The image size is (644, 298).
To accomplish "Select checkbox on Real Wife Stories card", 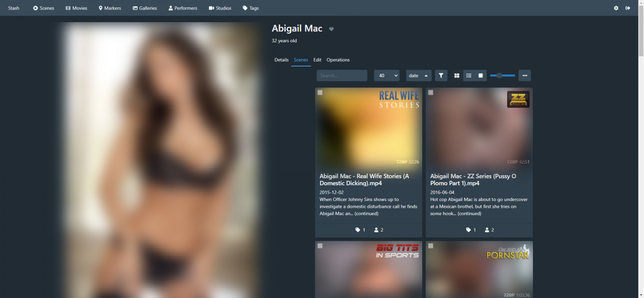I will tap(320, 93).
